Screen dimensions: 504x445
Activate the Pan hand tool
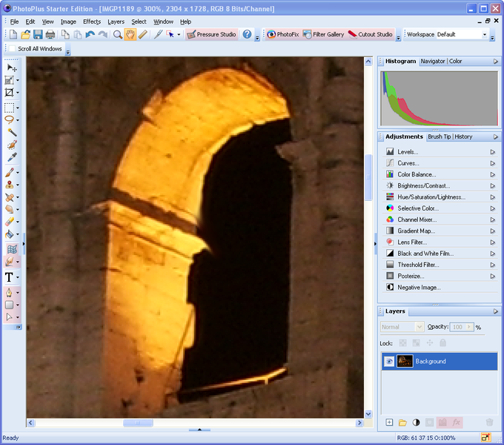130,35
